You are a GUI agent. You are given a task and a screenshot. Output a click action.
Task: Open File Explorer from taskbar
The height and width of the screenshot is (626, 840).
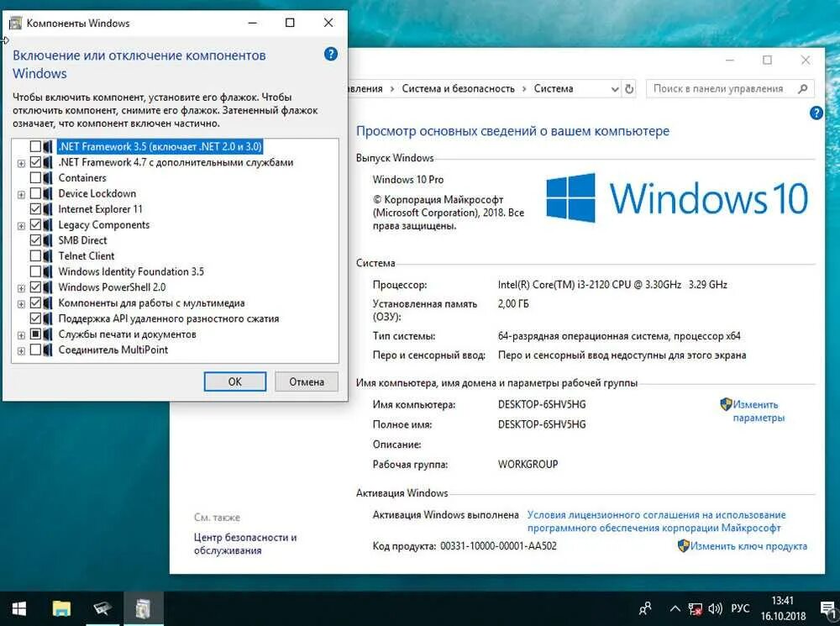click(61, 608)
